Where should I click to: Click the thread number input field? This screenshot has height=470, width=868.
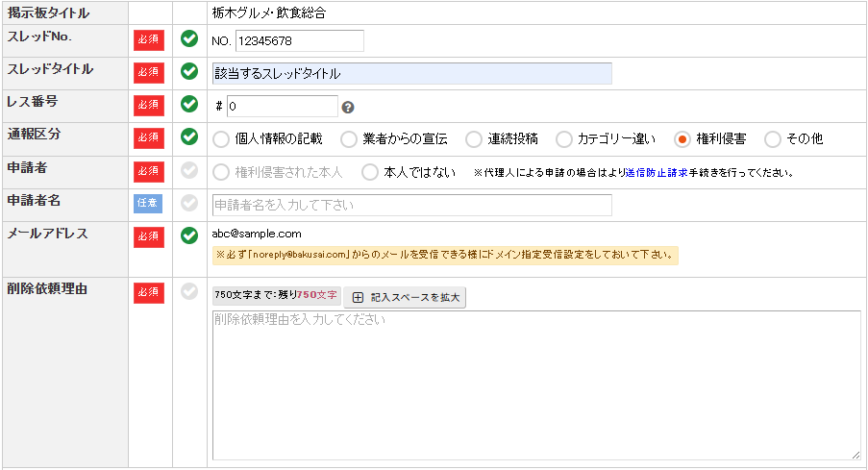300,41
